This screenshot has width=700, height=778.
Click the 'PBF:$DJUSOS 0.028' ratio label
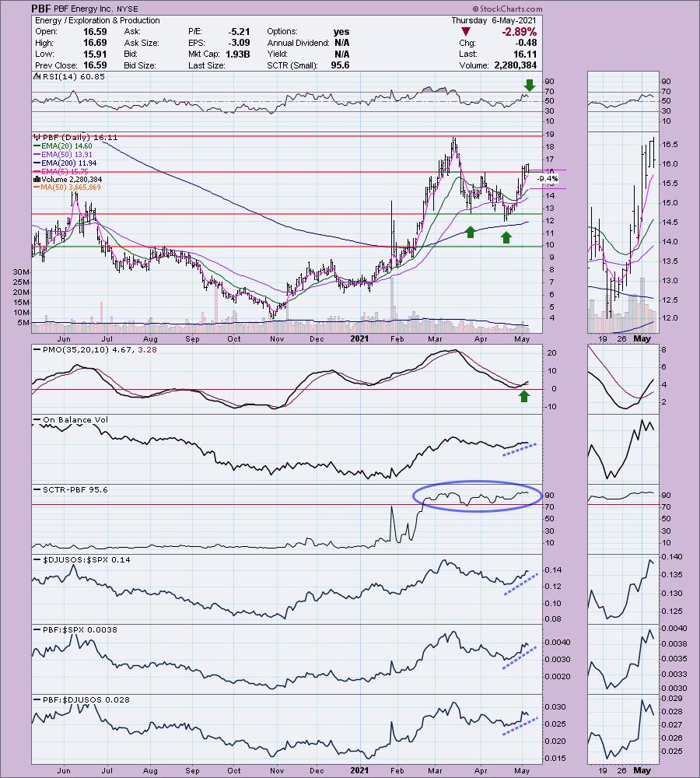(86, 699)
